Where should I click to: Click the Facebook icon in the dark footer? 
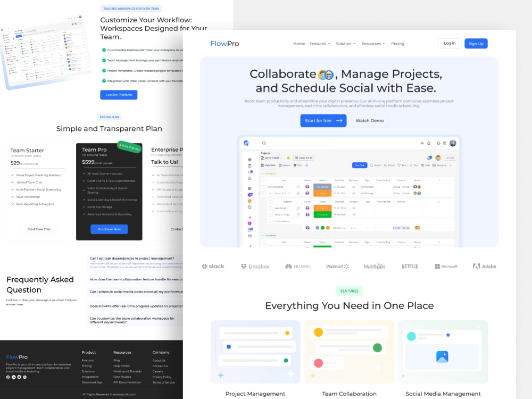point(8,377)
